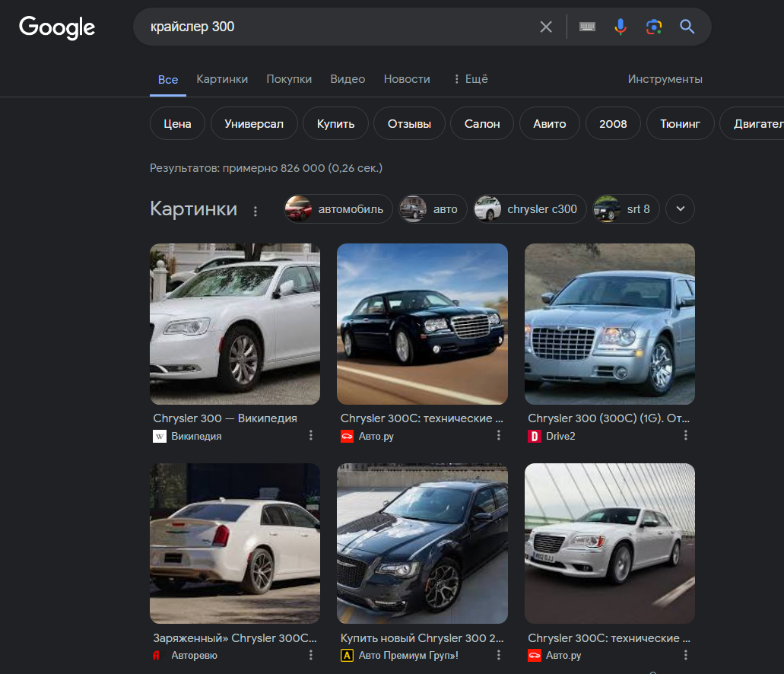The image size is (784, 674).
Task: Expand the image filter chips chevron
Action: click(x=680, y=209)
